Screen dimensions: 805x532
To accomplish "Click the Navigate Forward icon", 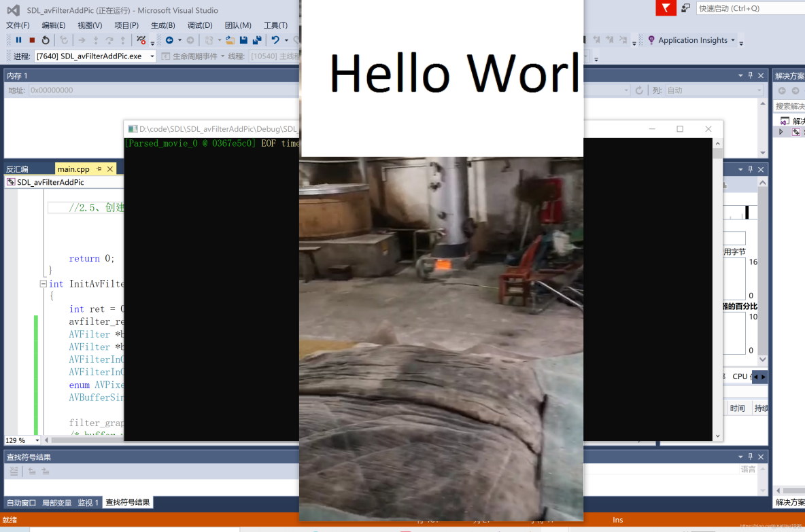I will pos(190,40).
